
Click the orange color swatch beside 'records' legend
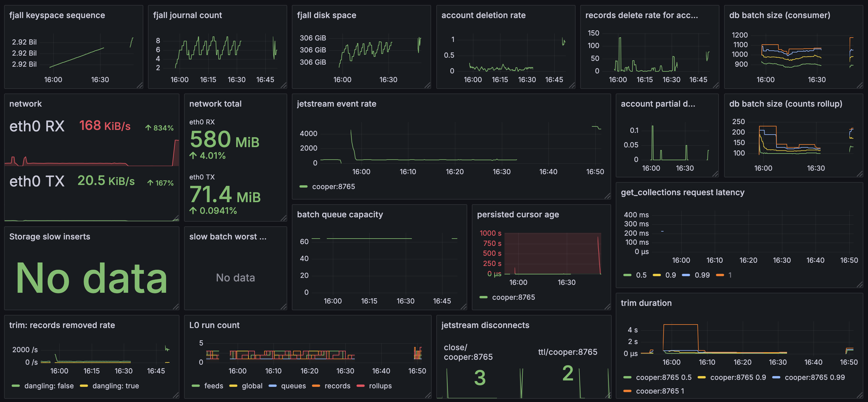pyautogui.click(x=316, y=386)
